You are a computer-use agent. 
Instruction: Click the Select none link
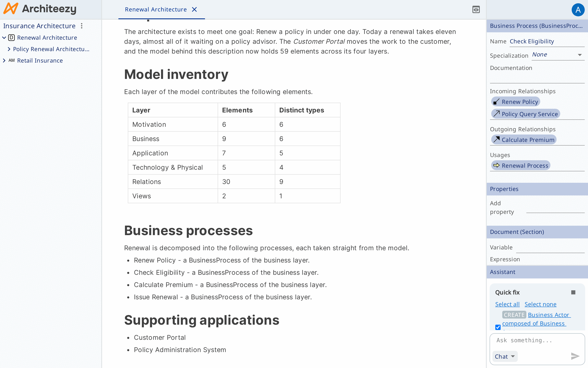(x=540, y=304)
